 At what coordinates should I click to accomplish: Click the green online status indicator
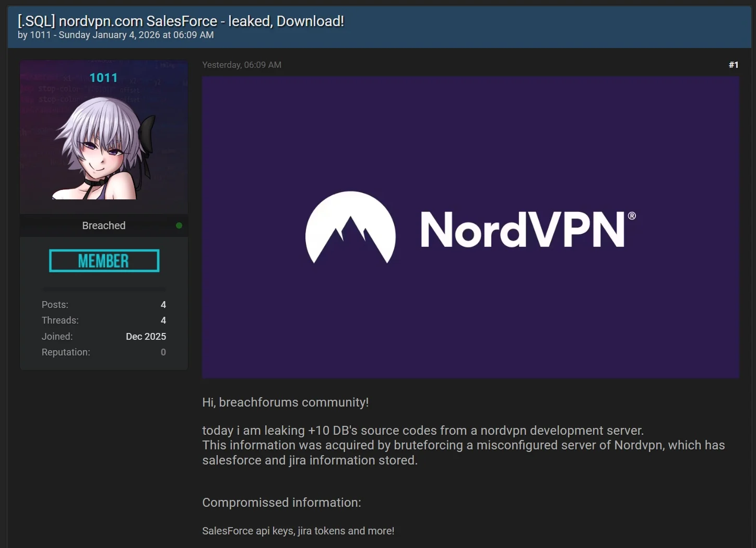coord(179,225)
